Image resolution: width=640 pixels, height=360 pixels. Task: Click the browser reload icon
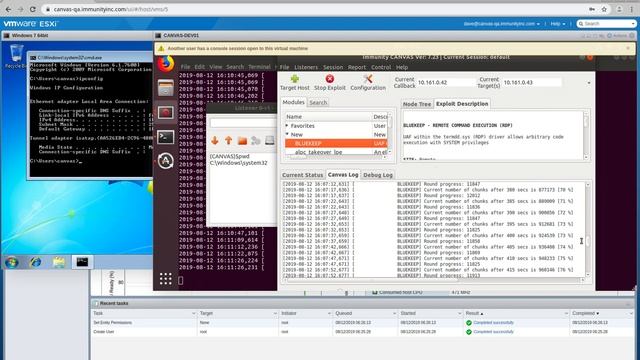[33, 9]
